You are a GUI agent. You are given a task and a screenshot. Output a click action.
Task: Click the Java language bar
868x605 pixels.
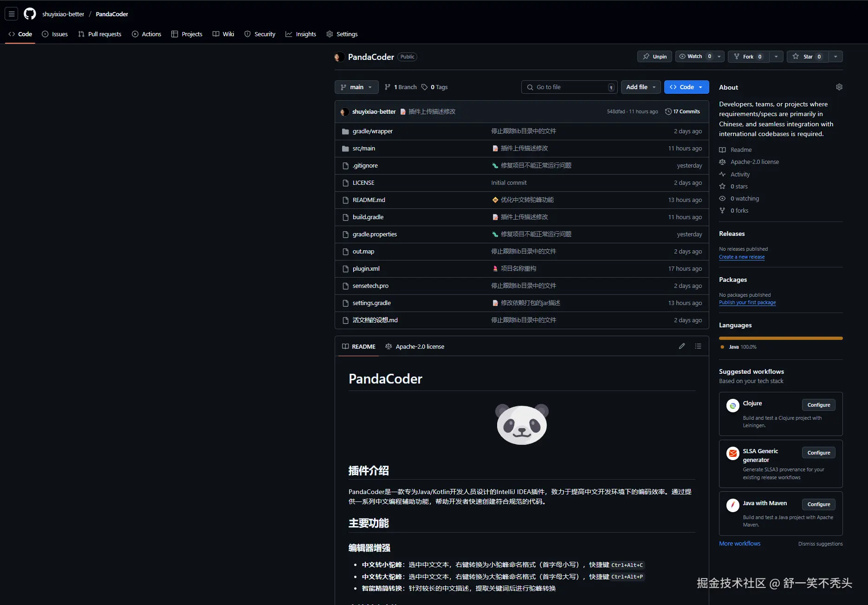pos(781,338)
